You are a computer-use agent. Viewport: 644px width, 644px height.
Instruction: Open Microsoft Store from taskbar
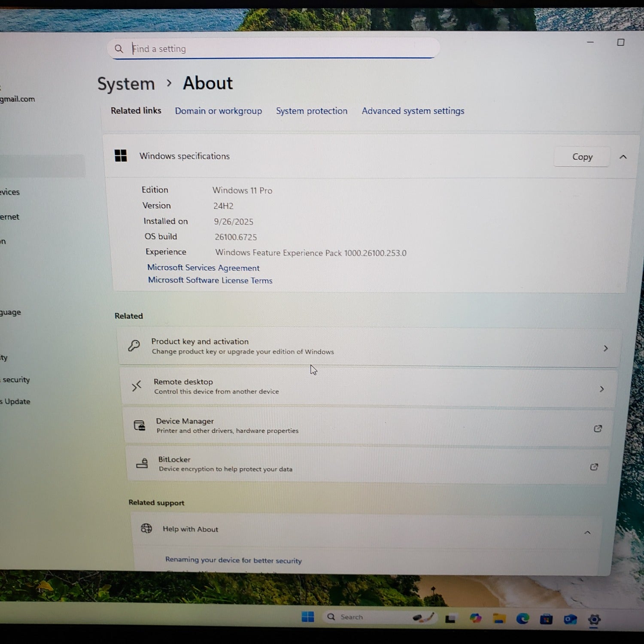(546, 619)
